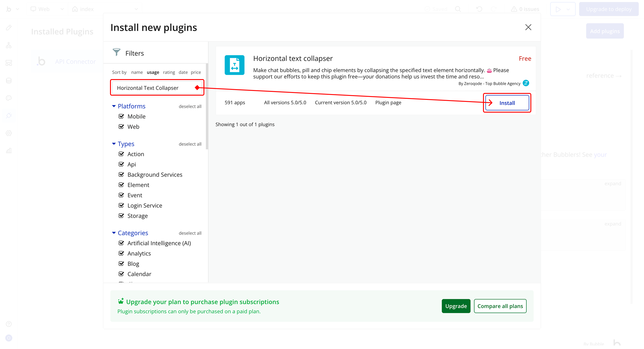The width and height of the screenshot is (644, 349).
Task: Uncheck the Background Services type checkbox
Action: 121,174
